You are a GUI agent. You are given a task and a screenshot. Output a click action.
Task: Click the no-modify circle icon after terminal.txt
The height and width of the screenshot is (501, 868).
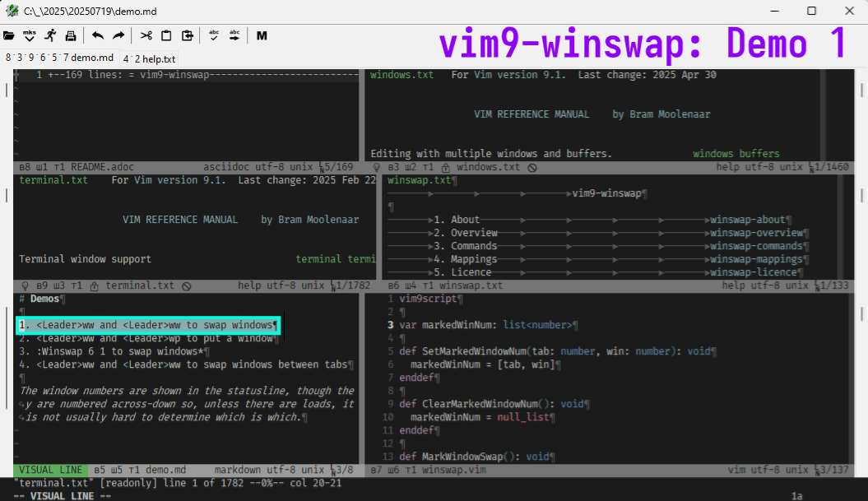[x=187, y=285]
